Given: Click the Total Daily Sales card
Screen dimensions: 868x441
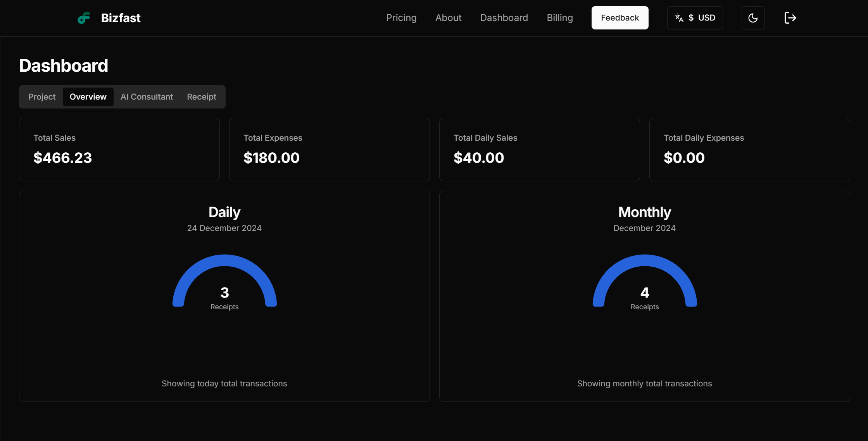Looking at the screenshot, I should click(539, 150).
